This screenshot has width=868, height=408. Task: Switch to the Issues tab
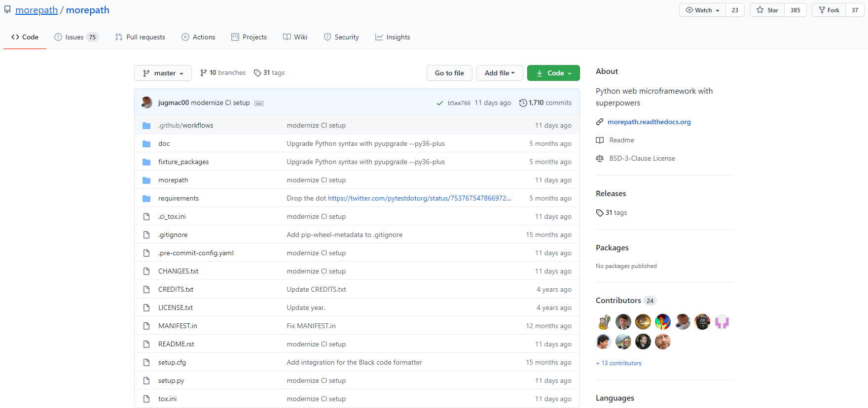pos(76,37)
